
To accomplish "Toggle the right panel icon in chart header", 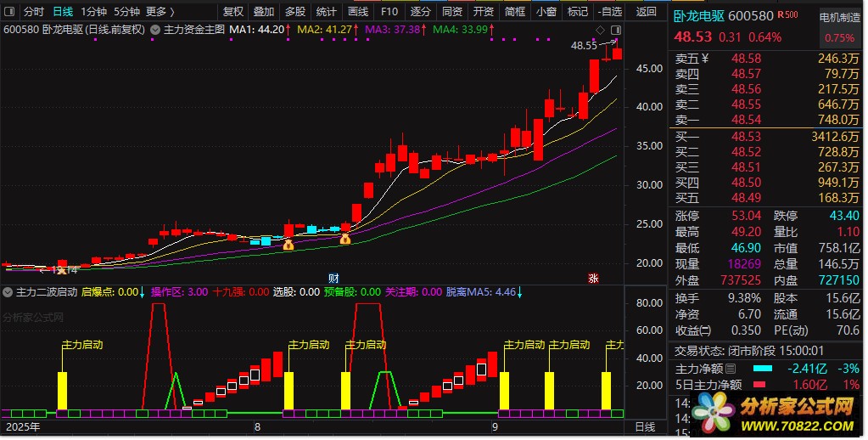I will coord(616,30).
